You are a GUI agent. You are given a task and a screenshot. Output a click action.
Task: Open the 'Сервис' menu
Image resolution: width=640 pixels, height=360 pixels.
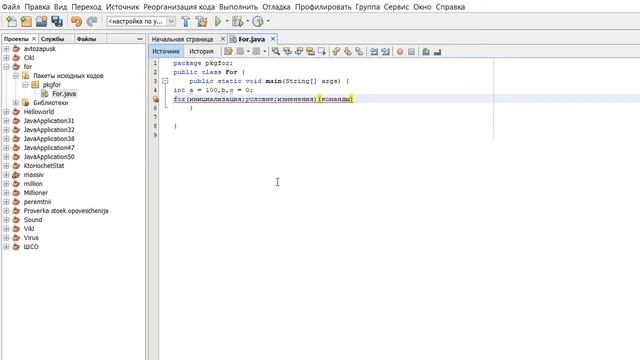point(396,7)
